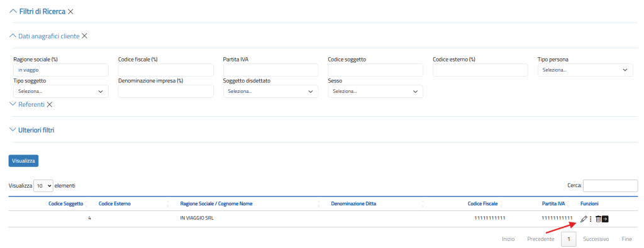Click the black arrow icon in Funzioni column
The width and height of the screenshot is (644, 248).
point(605,219)
